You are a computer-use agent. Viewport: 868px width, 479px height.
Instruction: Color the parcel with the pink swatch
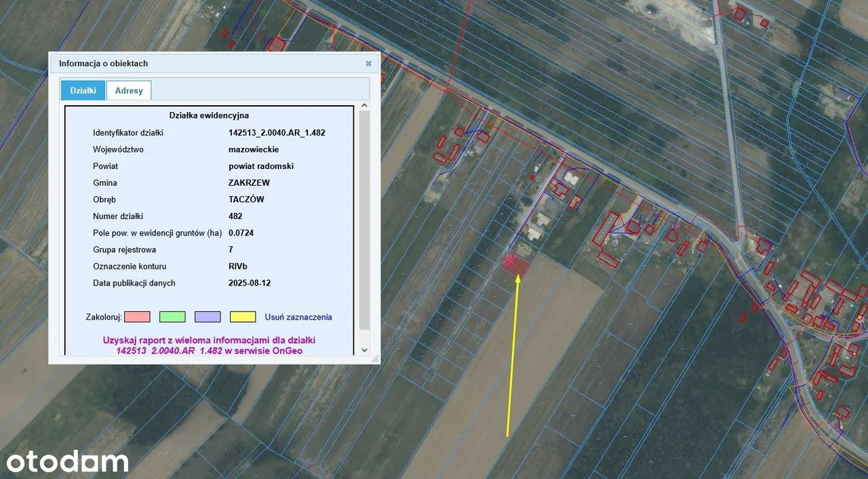[137, 317]
